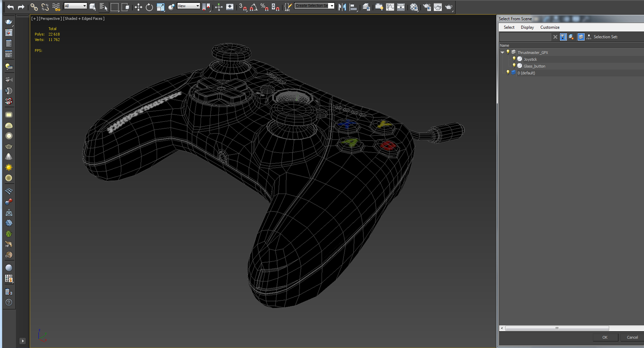The height and width of the screenshot is (348, 644).
Task: Activate the Select and Rotate tool
Action: 149,7
